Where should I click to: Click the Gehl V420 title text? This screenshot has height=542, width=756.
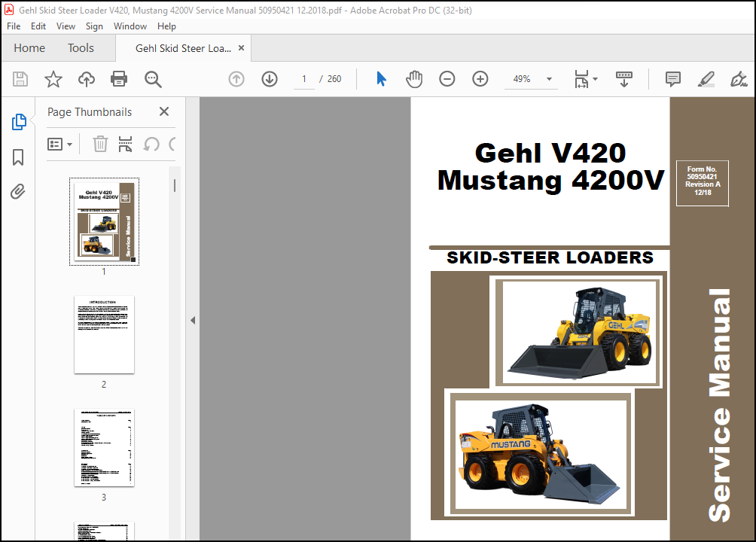550,154
